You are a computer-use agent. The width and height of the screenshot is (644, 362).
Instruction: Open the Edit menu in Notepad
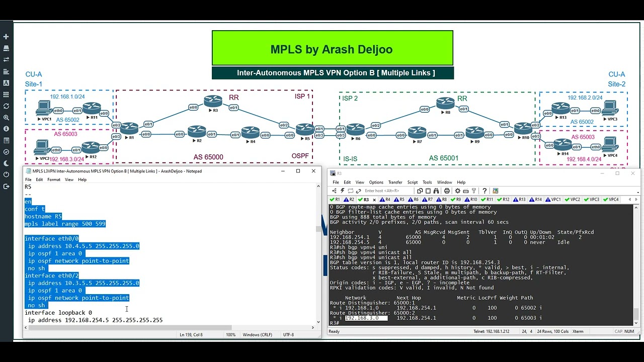point(39,179)
